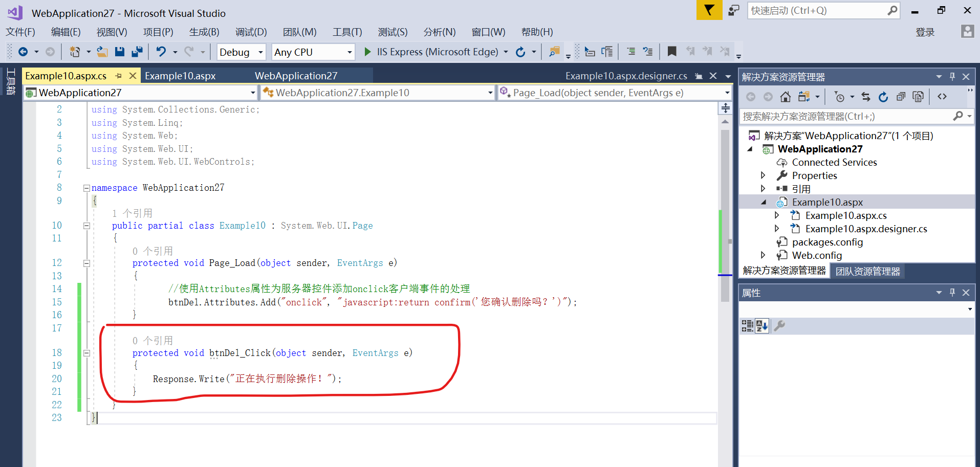Switch to the Example10.aspx editor tab
Image resolution: width=980 pixels, height=467 pixels.
180,76
